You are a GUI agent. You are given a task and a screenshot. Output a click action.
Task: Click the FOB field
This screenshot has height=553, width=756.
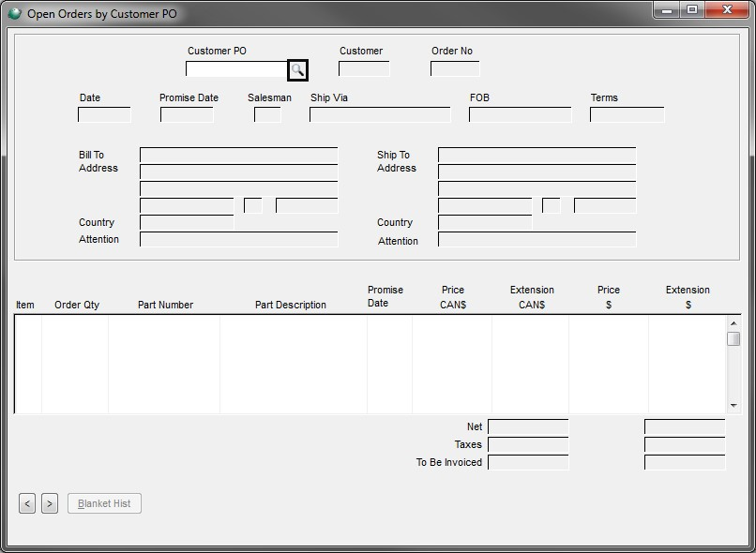tap(521, 115)
